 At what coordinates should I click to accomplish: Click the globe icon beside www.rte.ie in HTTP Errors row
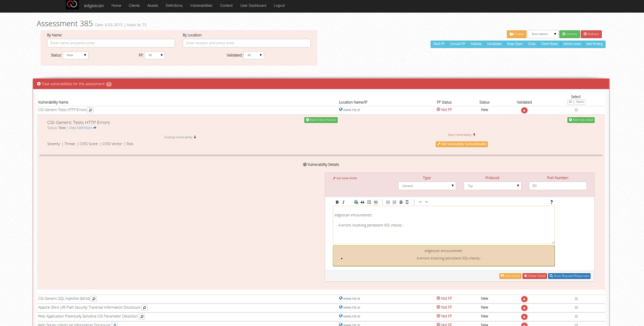coord(341,110)
